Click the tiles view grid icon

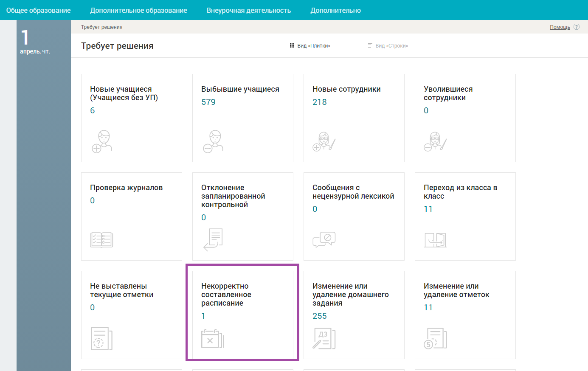click(292, 45)
